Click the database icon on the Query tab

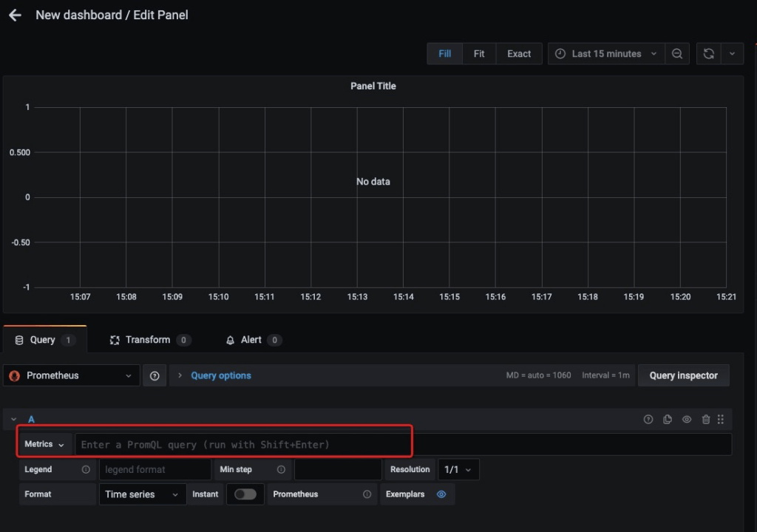[19, 341]
